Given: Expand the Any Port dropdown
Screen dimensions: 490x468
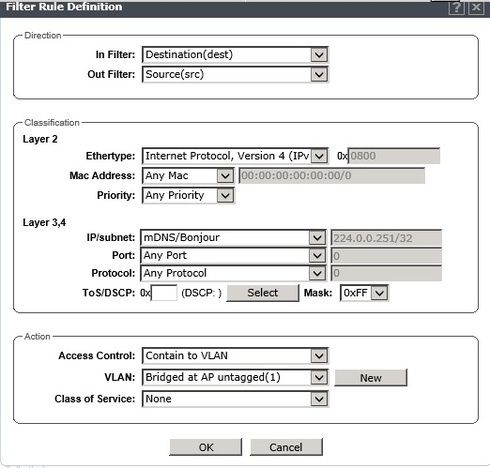Looking at the screenshot, I should click(x=233, y=256).
